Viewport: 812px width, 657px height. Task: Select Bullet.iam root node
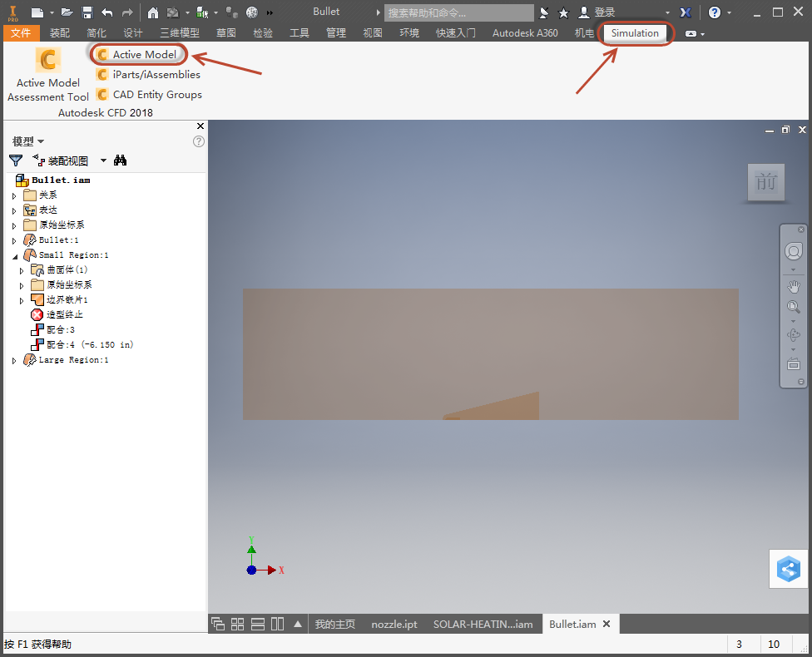pos(52,180)
